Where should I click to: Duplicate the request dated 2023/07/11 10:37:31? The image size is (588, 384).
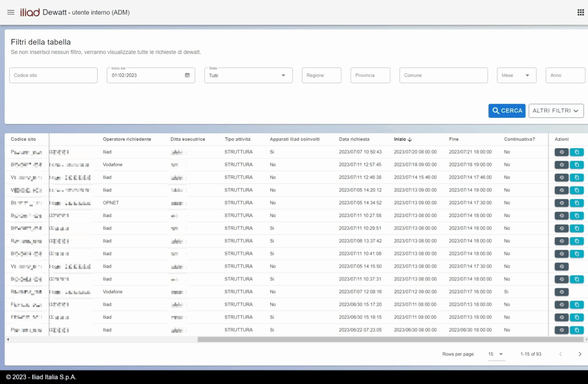pos(577,279)
